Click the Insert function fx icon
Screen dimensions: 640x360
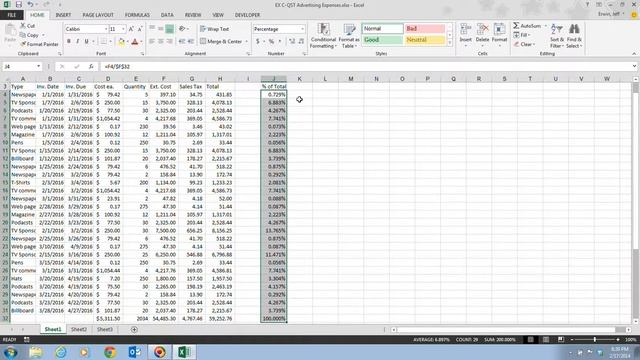coord(91,66)
